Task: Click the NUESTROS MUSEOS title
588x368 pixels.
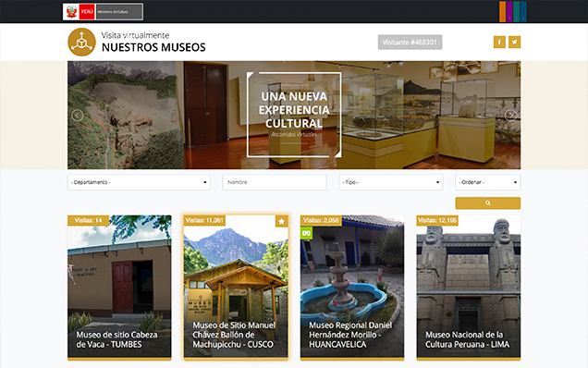Action: (x=153, y=47)
